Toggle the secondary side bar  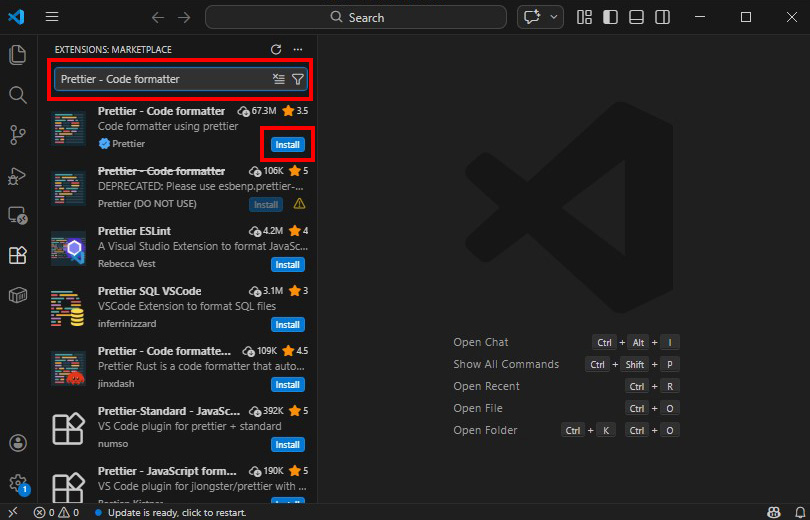click(662, 17)
